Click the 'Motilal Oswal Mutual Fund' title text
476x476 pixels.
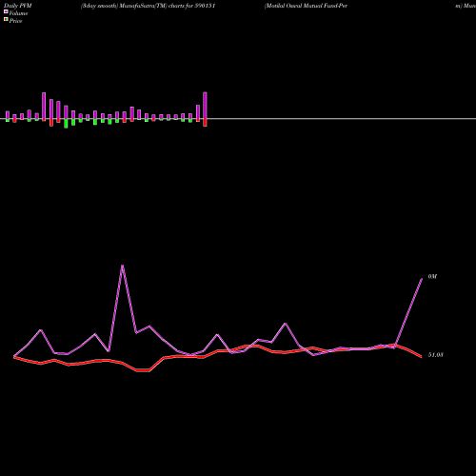tap(306, 6)
